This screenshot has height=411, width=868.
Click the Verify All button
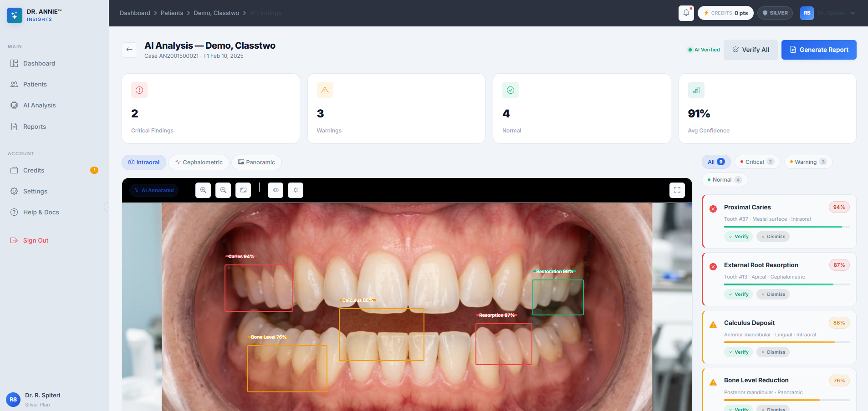[x=751, y=50]
